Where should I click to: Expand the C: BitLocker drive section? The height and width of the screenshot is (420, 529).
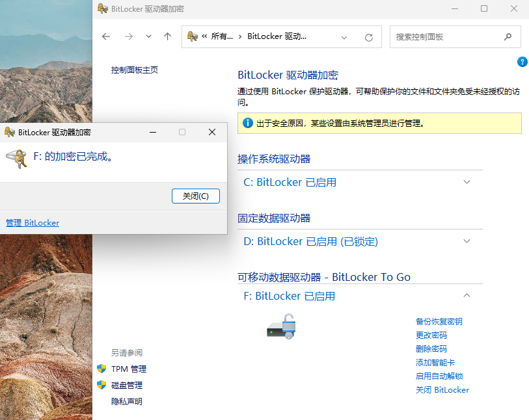[x=467, y=182]
